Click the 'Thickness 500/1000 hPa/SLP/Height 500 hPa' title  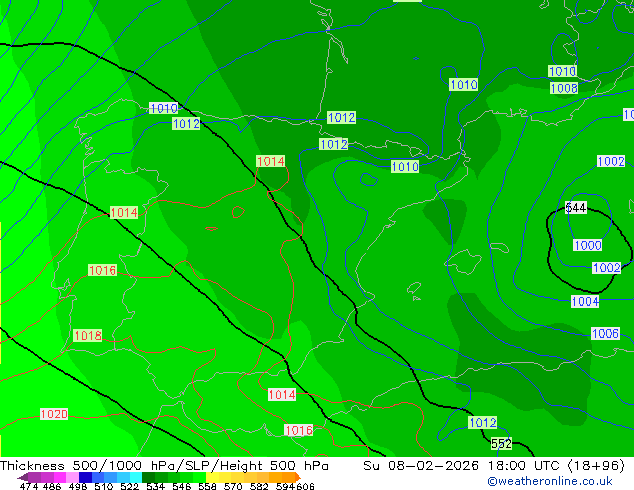(x=164, y=466)
